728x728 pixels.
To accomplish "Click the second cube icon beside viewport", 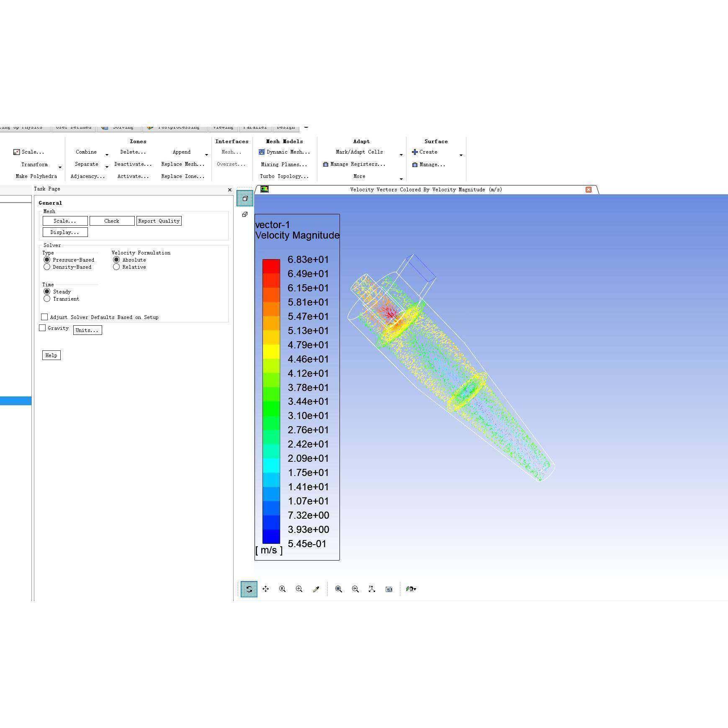I will tap(245, 214).
